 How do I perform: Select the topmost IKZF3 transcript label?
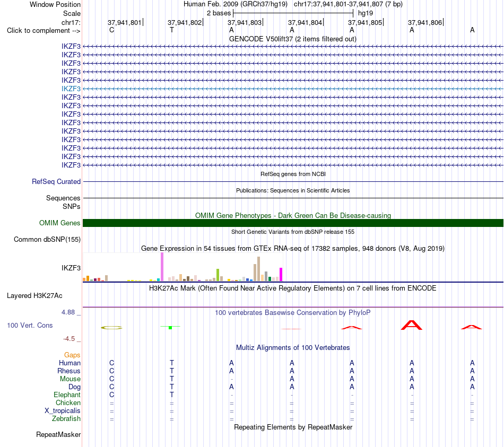(x=71, y=46)
